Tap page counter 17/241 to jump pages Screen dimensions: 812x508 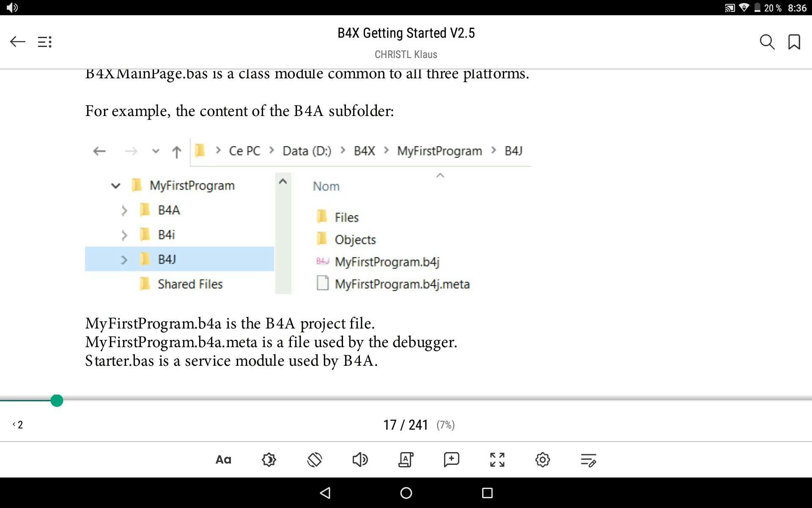coord(405,425)
